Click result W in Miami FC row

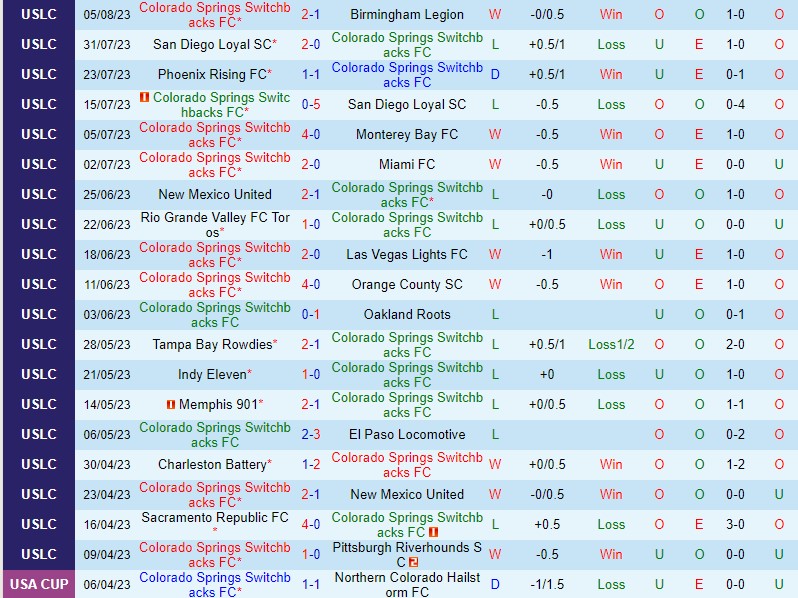point(495,164)
